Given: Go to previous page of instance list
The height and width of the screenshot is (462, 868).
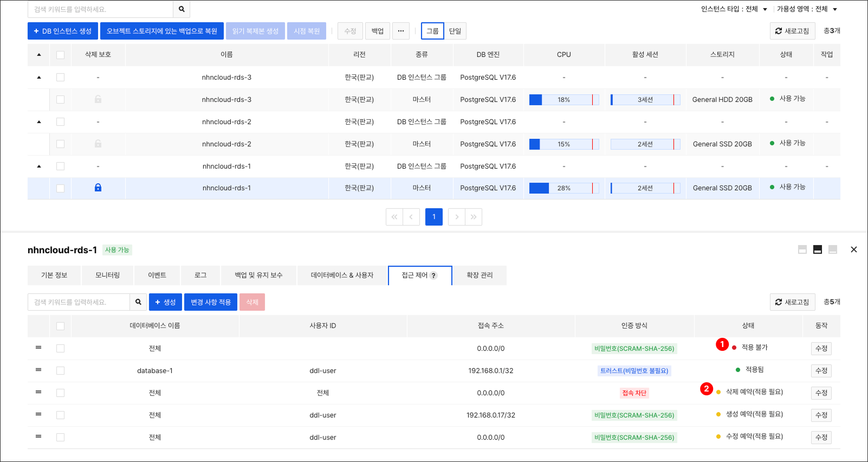Looking at the screenshot, I should [x=411, y=217].
